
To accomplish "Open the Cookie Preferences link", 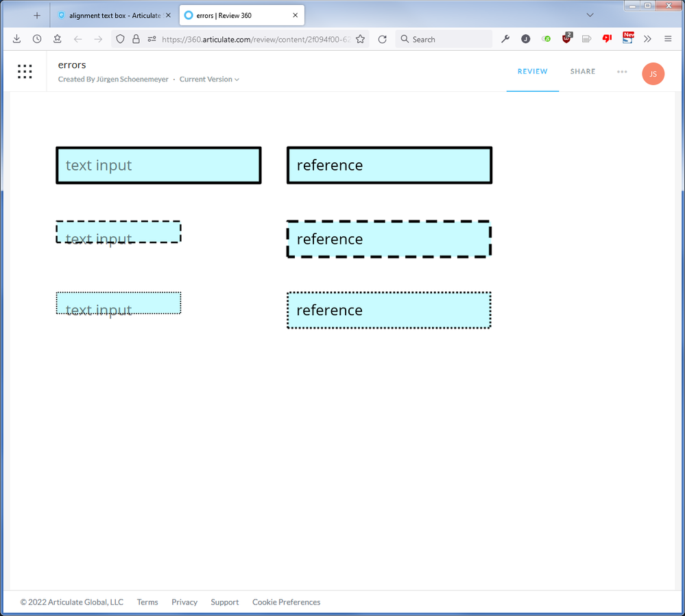I will click(x=286, y=602).
